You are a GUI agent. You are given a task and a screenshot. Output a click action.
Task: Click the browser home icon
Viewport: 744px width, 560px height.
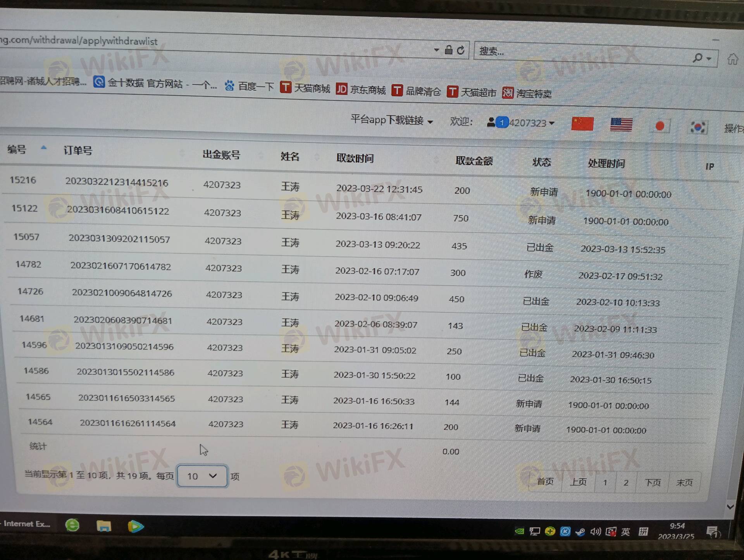tap(732, 59)
